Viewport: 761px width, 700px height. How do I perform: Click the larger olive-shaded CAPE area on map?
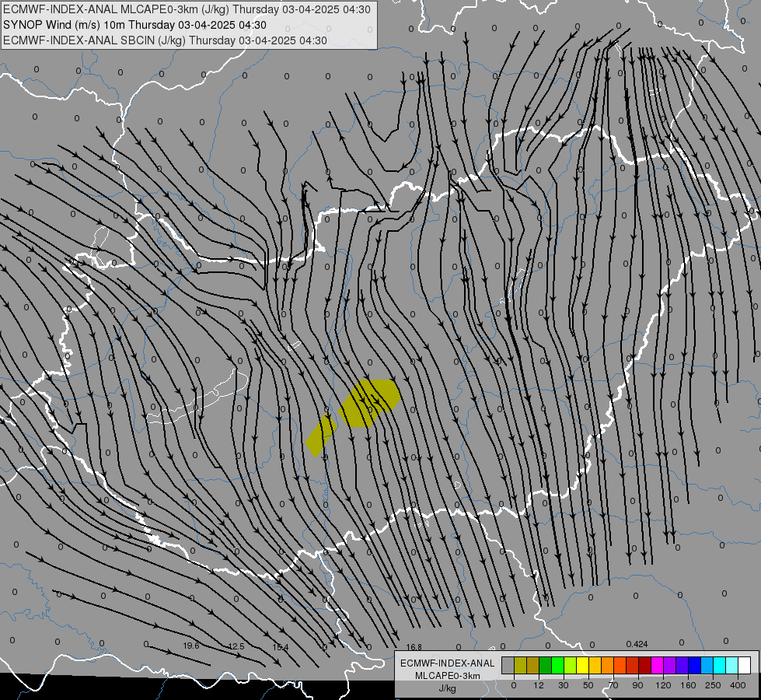pos(370,403)
